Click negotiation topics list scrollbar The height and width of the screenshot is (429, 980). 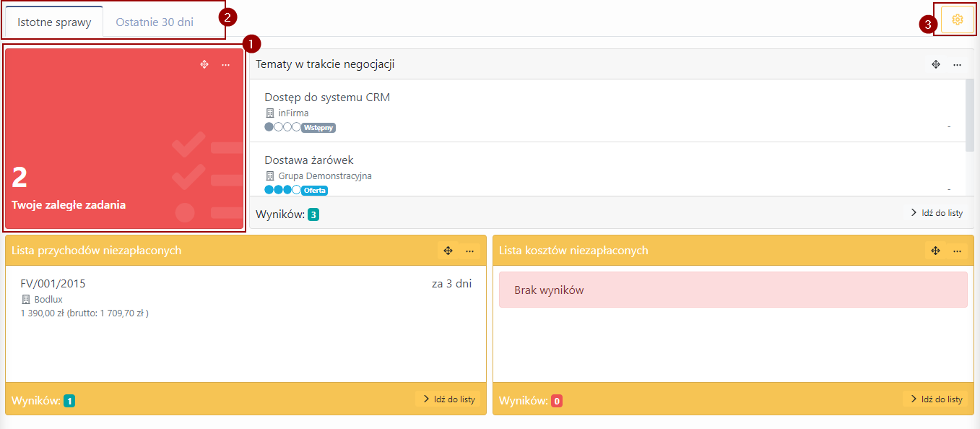[x=969, y=116]
